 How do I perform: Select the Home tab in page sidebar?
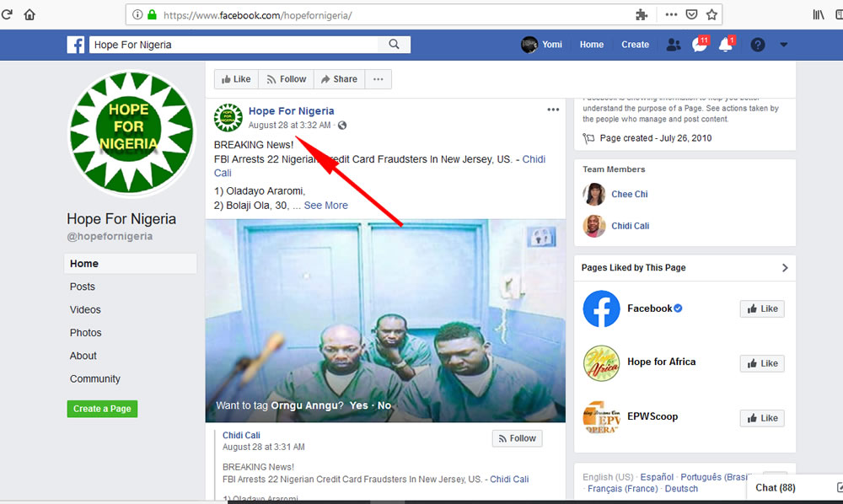[x=131, y=264]
